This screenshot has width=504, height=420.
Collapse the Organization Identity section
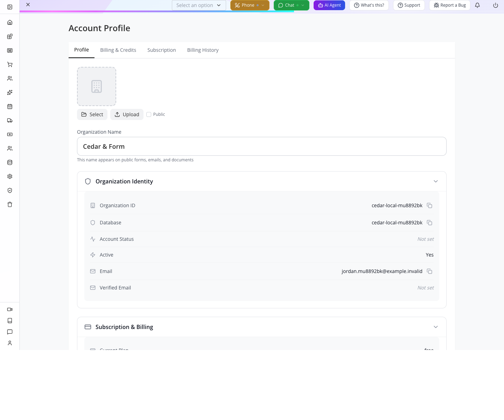pyautogui.click(x=436, y=181)
